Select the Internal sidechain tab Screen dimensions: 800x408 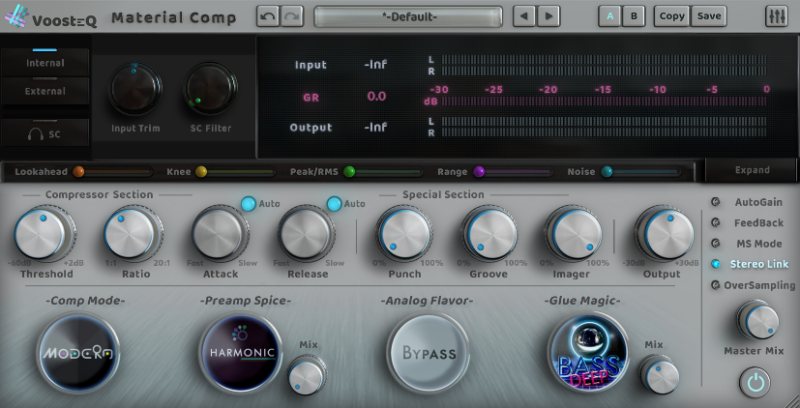[45, 63]
